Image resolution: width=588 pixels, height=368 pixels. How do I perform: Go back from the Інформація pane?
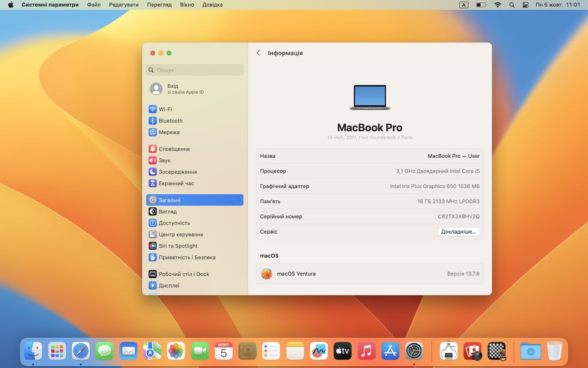(258, 53)
